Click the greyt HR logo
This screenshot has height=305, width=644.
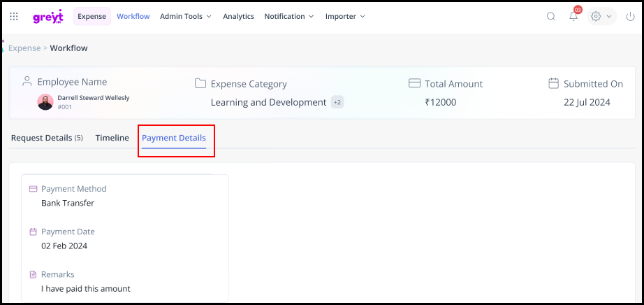click(x=47, y=17)
